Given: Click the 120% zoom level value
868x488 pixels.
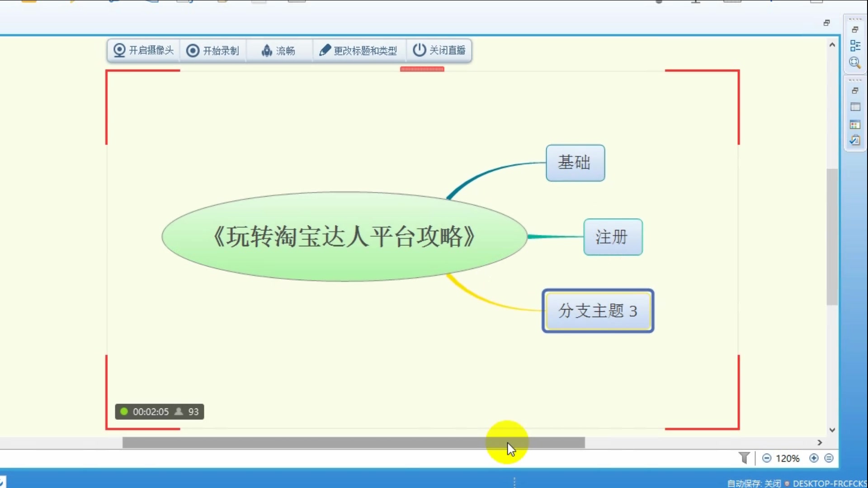Looking at the screenshot, I should 788,458.
